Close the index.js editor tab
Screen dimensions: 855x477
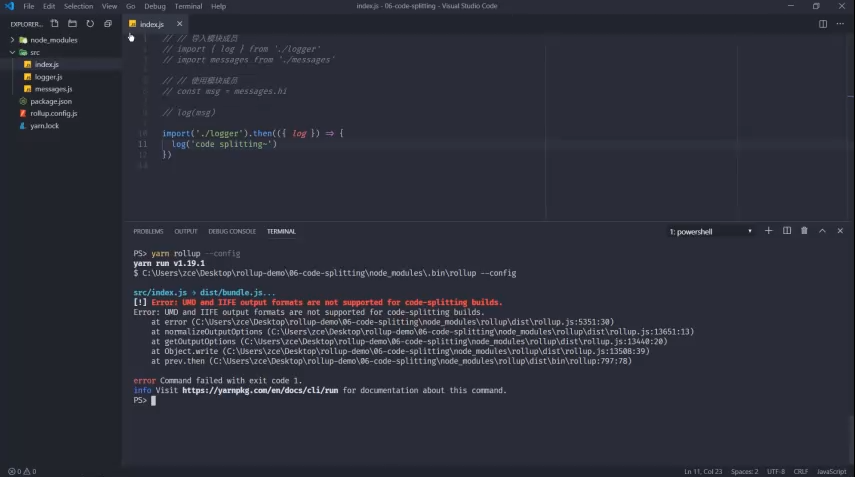pyautogui.click(x=179, y=24)
